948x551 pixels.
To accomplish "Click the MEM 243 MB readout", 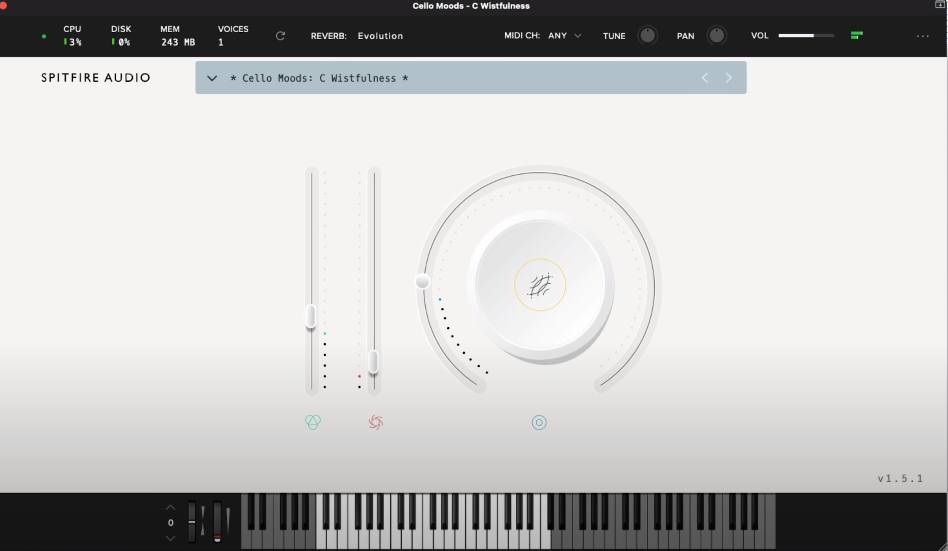I will pyautogui.click(x=178, y=36).
